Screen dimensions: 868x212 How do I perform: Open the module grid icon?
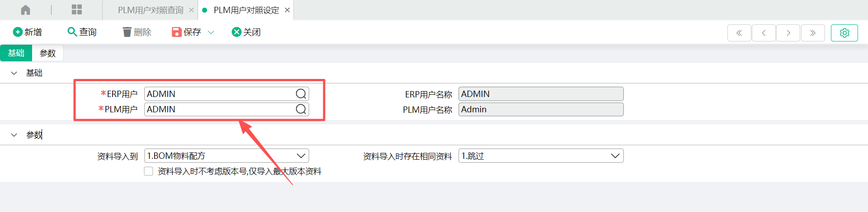[77, 10]
